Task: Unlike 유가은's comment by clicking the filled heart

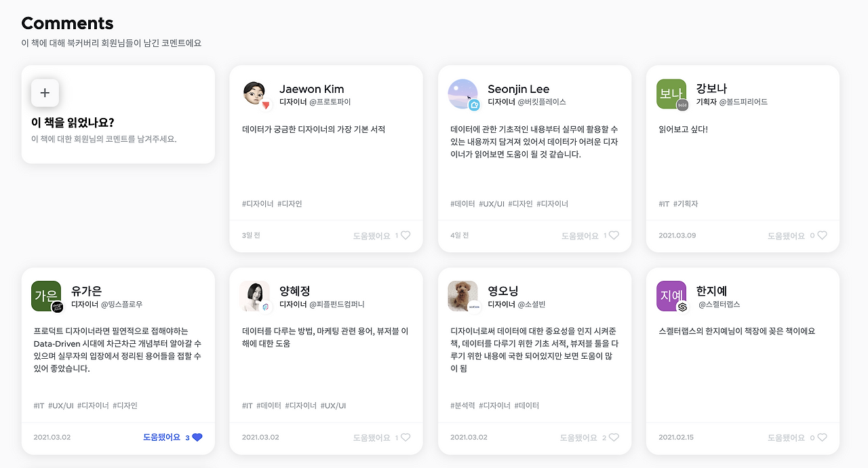Action: pyautogui.click(x=197, y=437)
